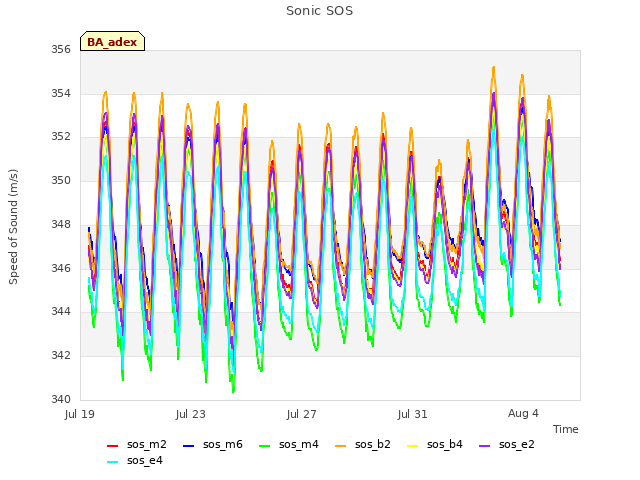This screenshot has height=480, width=640.
Task: Click the Jul 19 x-axis tick label
Action: tap(80, 414)
